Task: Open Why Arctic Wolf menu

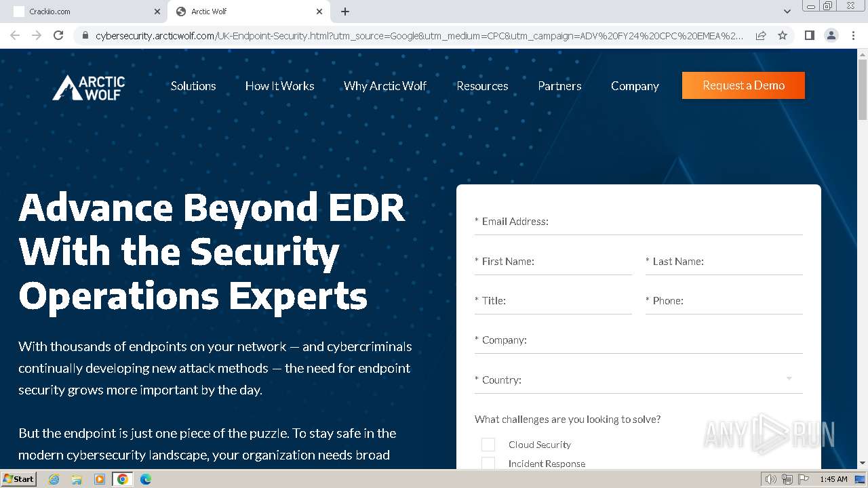Action: (x=385, y=86)
